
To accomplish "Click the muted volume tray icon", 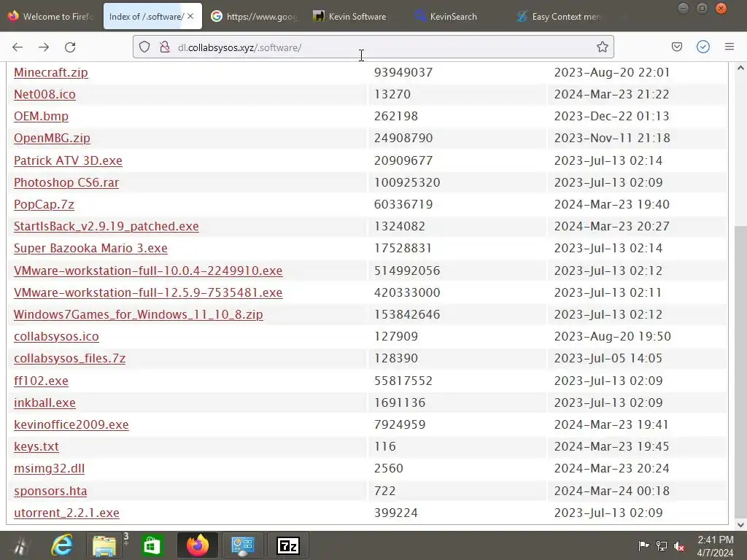I will tap(679, 545).
